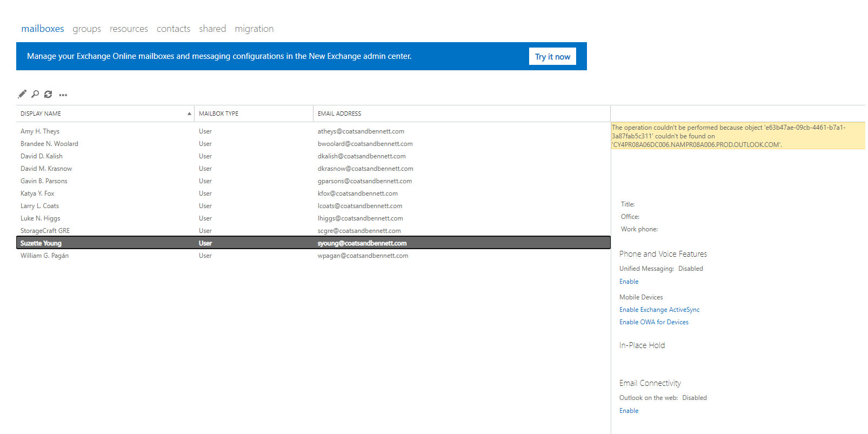The width and height of the screenshot is (868, 434).
Task: Click the yellow error message banner
Action: (x=738, y=136)
